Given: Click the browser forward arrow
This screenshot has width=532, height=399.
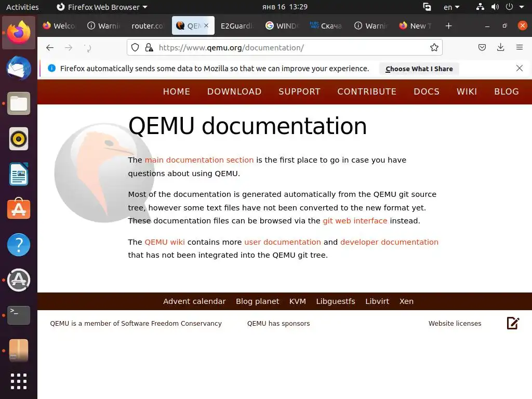Looking at the screenshot, I should [x=69, y=48].
